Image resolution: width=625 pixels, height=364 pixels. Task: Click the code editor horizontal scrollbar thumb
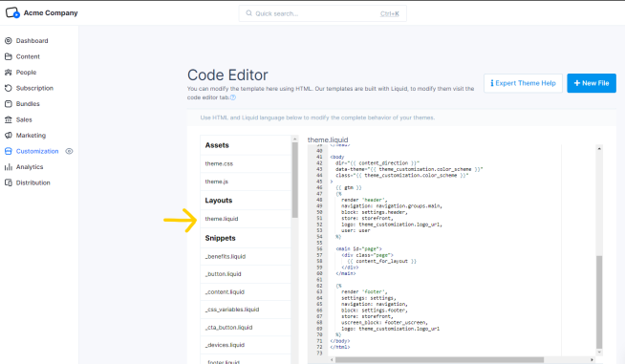coord(440,359)
